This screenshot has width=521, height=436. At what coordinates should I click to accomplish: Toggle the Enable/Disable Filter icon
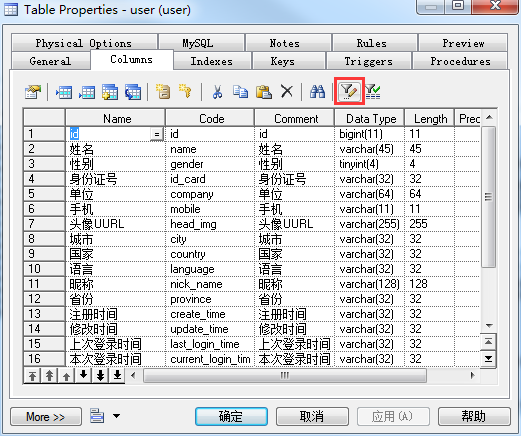point(373,92)
